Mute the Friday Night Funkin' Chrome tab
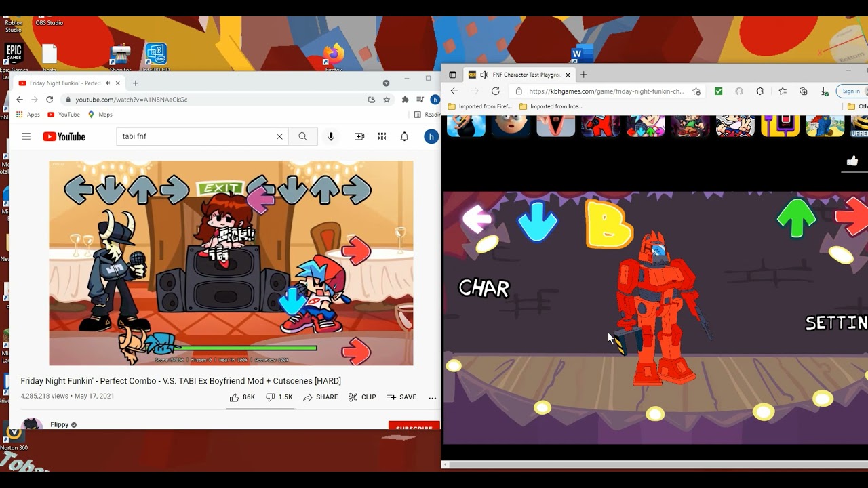The width and height of the screenshot is (868, 488). click(107, 83)
